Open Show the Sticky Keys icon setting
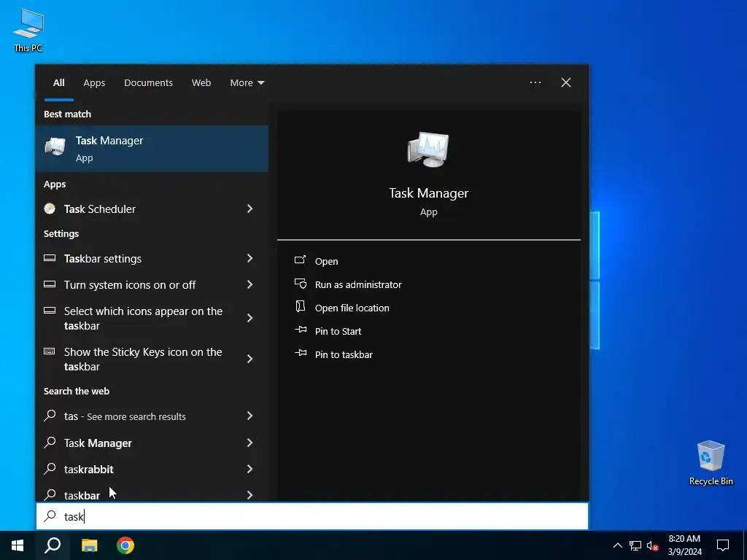 [152, 359]
